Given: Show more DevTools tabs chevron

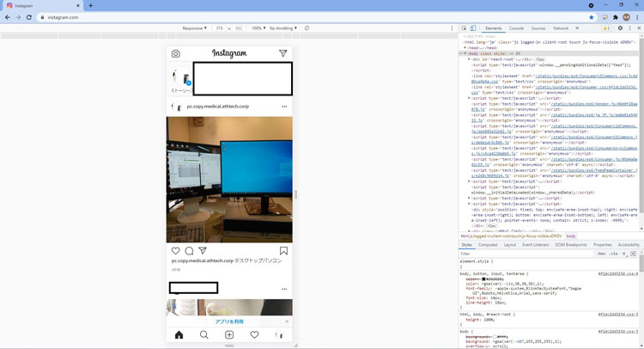Looking at the screenshot, I should coord(577,28).
